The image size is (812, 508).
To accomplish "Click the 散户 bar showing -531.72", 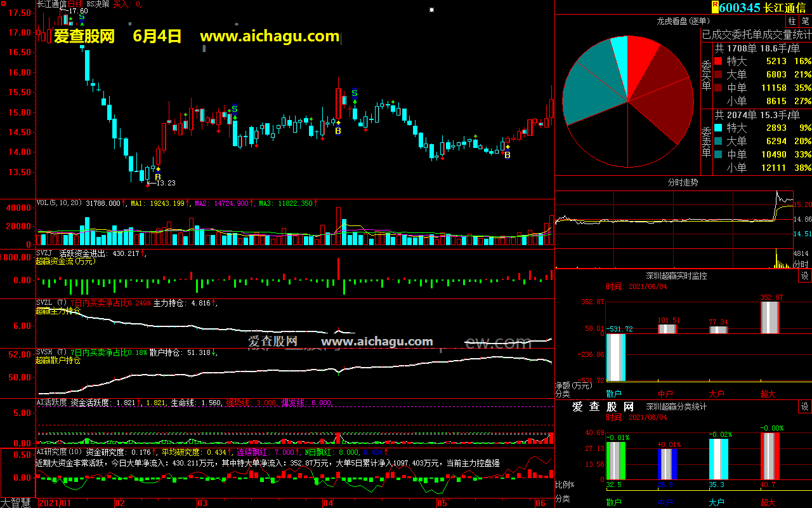I will pyautogui.click(x=616, y=357).
